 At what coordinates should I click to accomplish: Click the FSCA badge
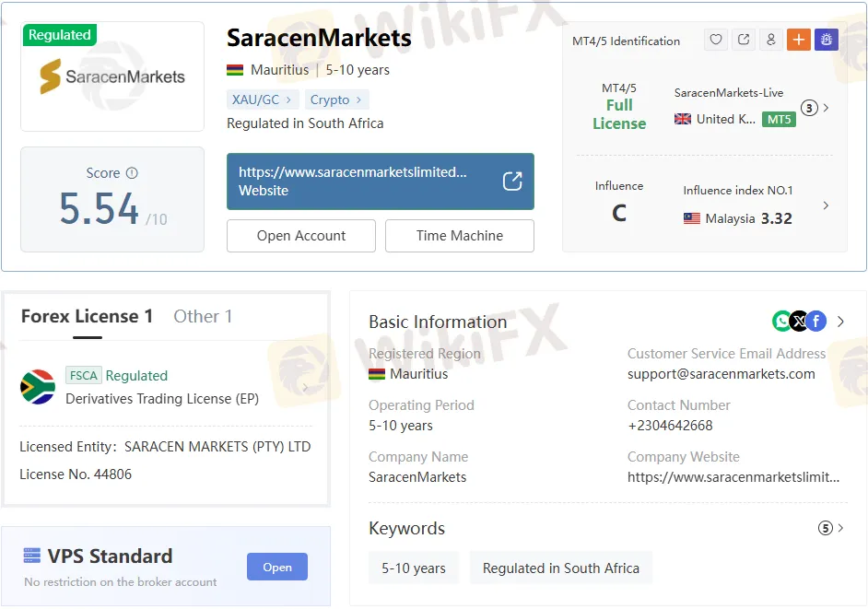coord(84,375)
